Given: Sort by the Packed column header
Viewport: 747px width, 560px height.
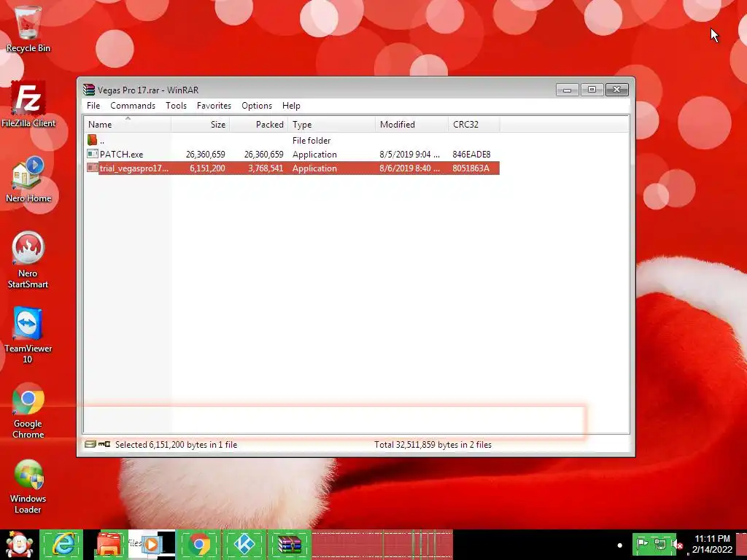Looking at the screenshot, I should pyautogui.click(x=259, y=124).
